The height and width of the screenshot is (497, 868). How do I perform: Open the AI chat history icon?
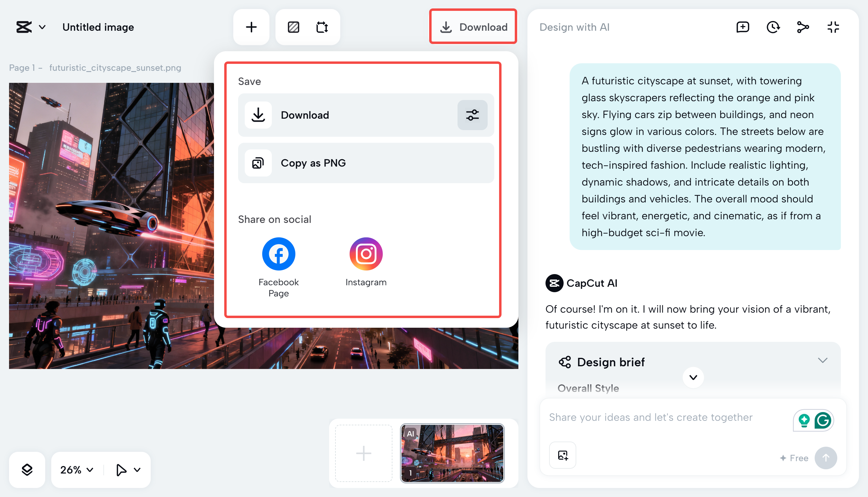(773, 27)
